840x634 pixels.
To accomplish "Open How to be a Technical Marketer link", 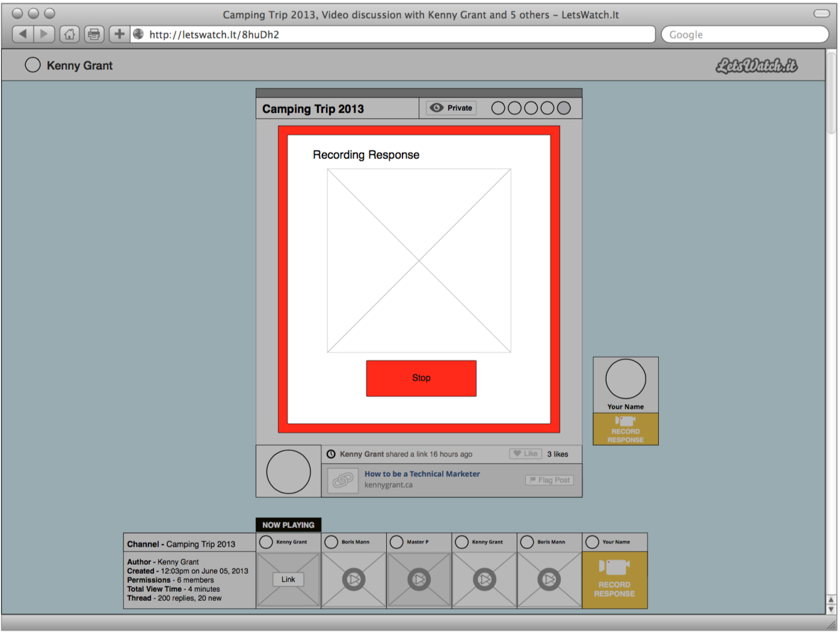I will click(422, 474).
